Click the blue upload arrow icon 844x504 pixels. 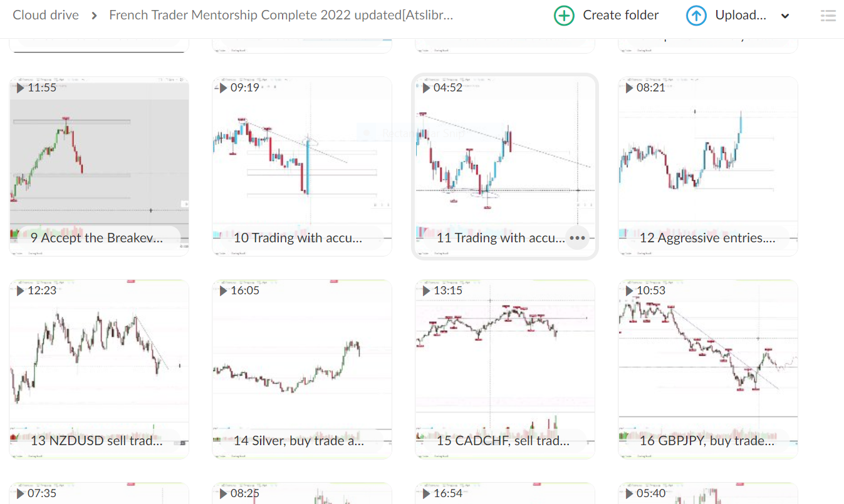(x=696, y=15)
